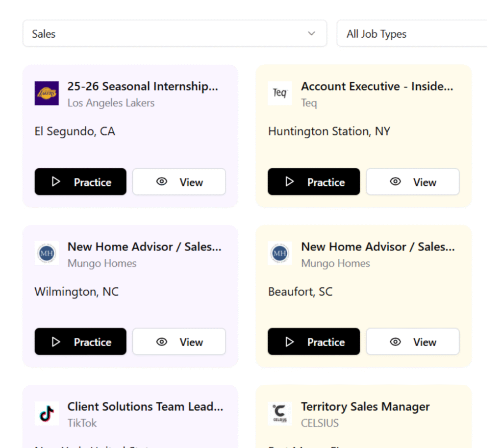The image size is (502, 448).
Task: Open the Sales category dropdown
Action: [175, 34]
